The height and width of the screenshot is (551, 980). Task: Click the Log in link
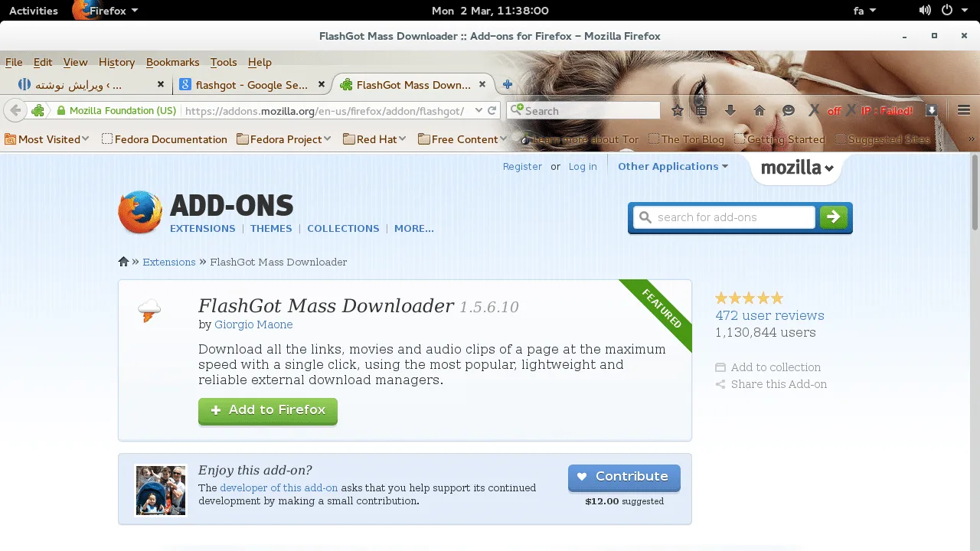tap(583, 167)
